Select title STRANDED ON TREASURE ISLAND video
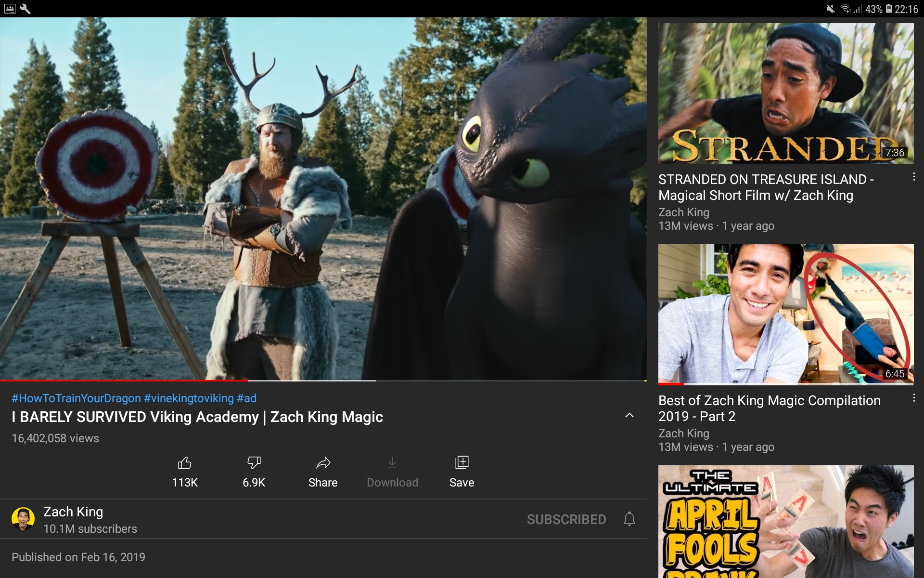924x578 pixels. pos(766,187)
